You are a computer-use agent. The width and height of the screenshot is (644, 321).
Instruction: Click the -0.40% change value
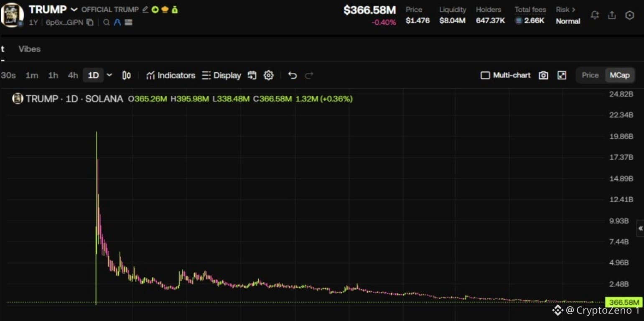coord(384,23)
